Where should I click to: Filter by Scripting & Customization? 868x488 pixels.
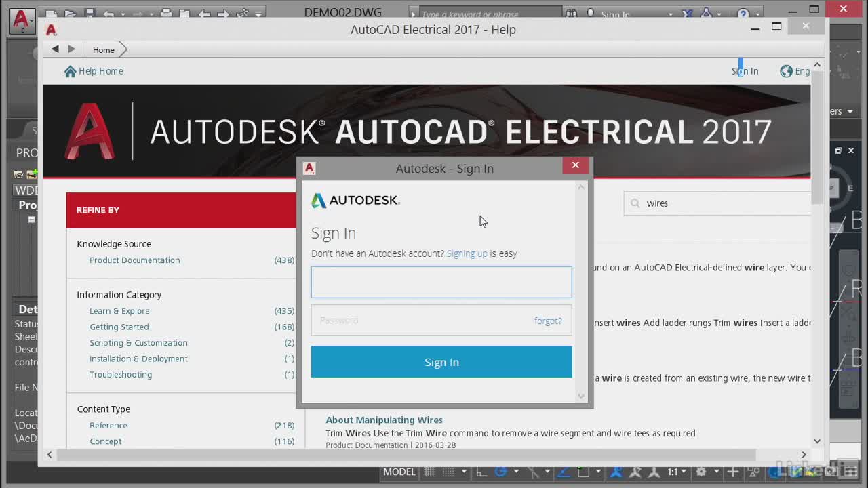tap(138, 343)
